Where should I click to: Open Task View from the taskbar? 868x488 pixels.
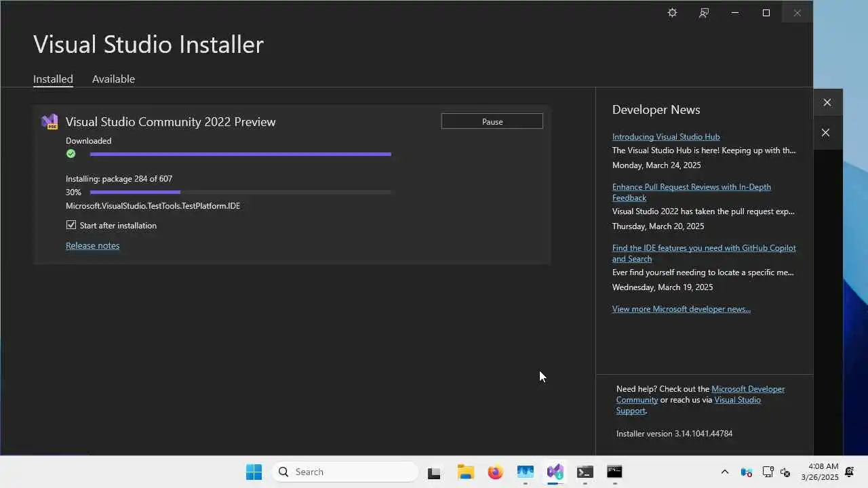coord(434,472)
